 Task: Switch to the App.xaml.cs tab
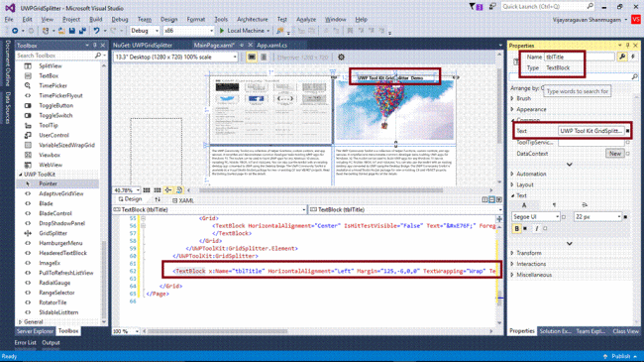pyautogui.click(x=271, y=46)
